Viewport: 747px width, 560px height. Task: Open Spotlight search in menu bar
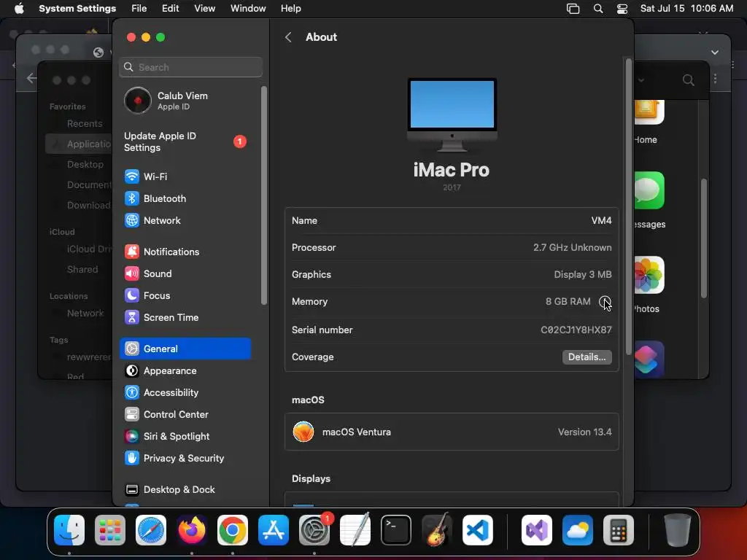coord(598,8)
